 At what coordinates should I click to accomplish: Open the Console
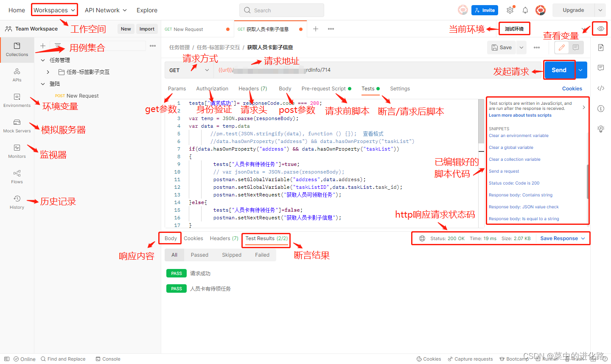click(x=108, y=359)
